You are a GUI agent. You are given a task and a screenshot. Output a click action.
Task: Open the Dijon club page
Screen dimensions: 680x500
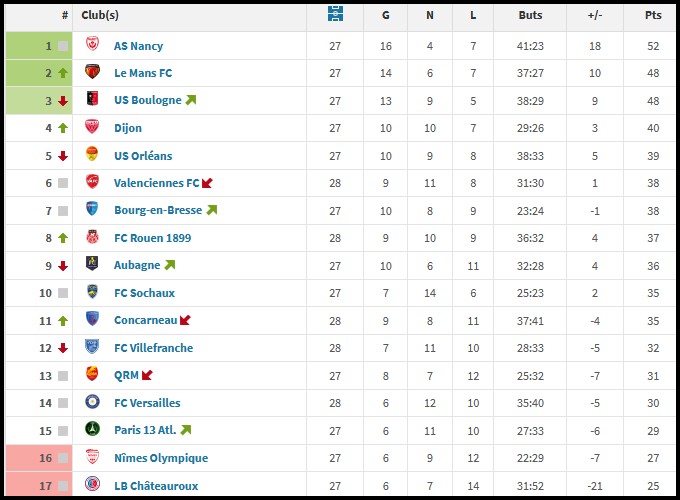click(x=128, y=128)
